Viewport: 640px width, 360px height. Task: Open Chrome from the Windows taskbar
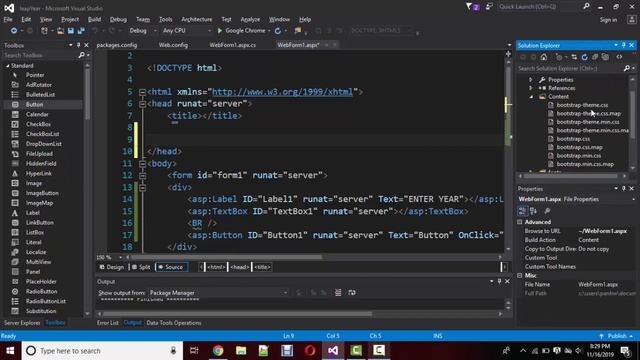click(x=218, y=351)
